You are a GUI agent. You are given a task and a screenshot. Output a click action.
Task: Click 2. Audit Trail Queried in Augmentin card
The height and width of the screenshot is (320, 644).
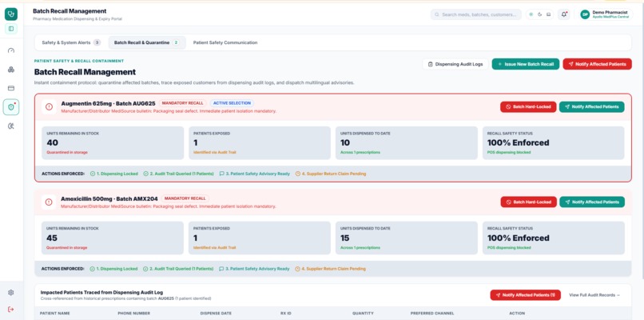pos(178,174)
